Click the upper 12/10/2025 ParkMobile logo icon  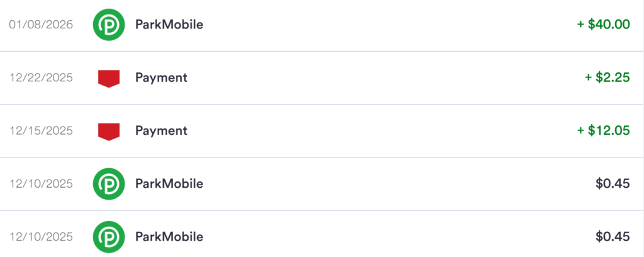click(108, 184)
